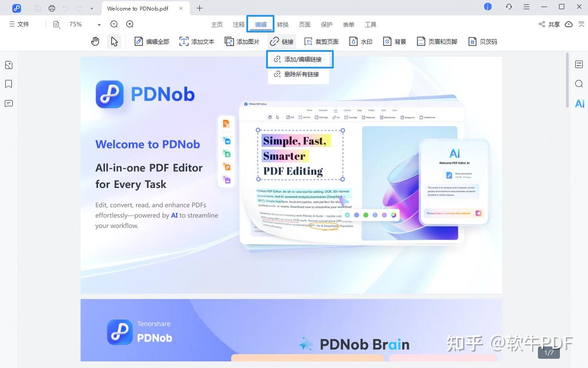The image size is (588, 368).
Task: Open the Watermark (水印) tool
Action: pyautogui.click(x=361, y=42)
